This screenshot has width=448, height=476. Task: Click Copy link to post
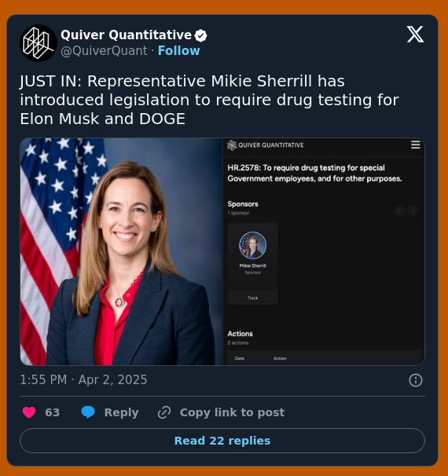pos(233,412)
